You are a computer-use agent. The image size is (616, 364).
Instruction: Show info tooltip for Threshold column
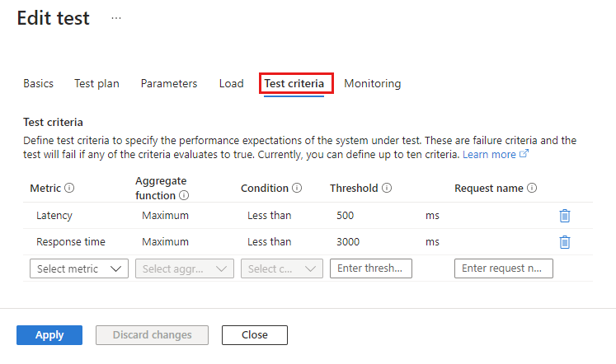tap(387, 188)
